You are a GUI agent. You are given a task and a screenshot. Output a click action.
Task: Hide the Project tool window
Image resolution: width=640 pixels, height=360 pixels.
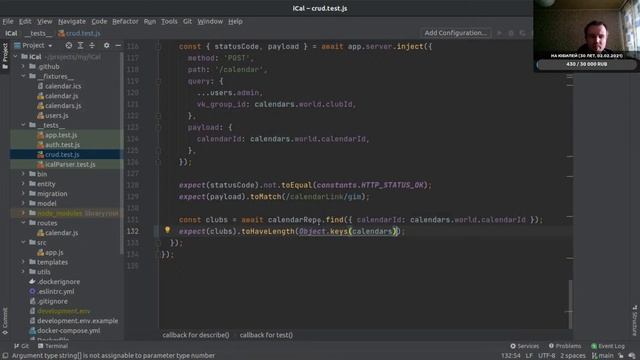pos(118,45)
